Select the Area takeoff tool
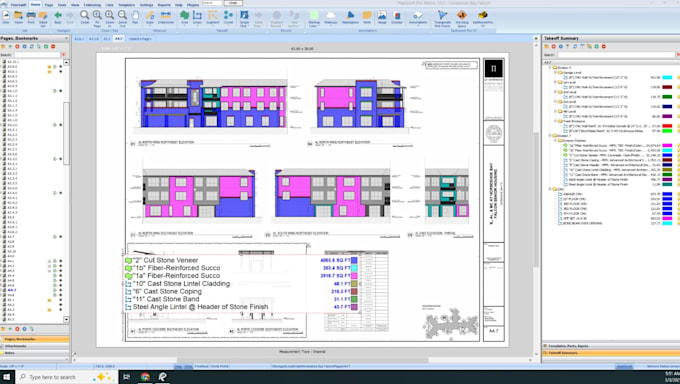Viewport: 680px width, 384px height. [x=185, y=16]
